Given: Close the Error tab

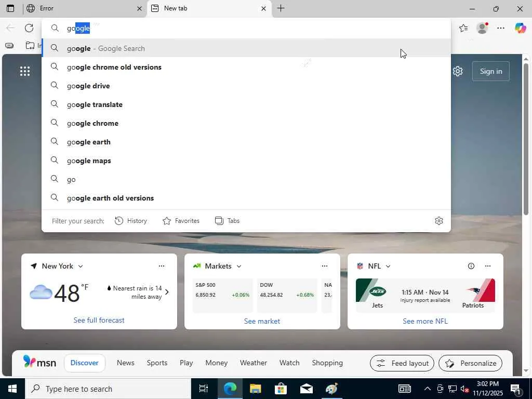Looking at the screenshot, I should pos(139,8).
